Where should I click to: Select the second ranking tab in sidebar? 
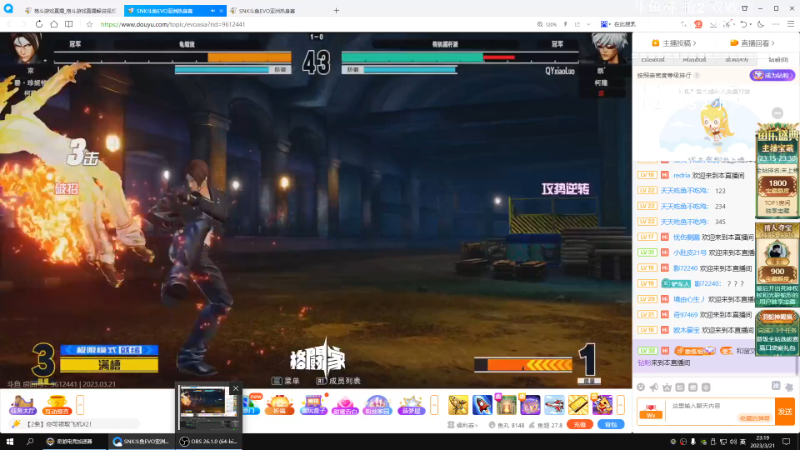(x=694, y=60)
